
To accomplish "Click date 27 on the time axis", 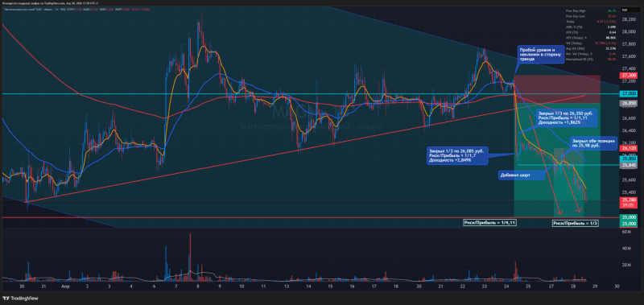I will (x=551, y=286).
